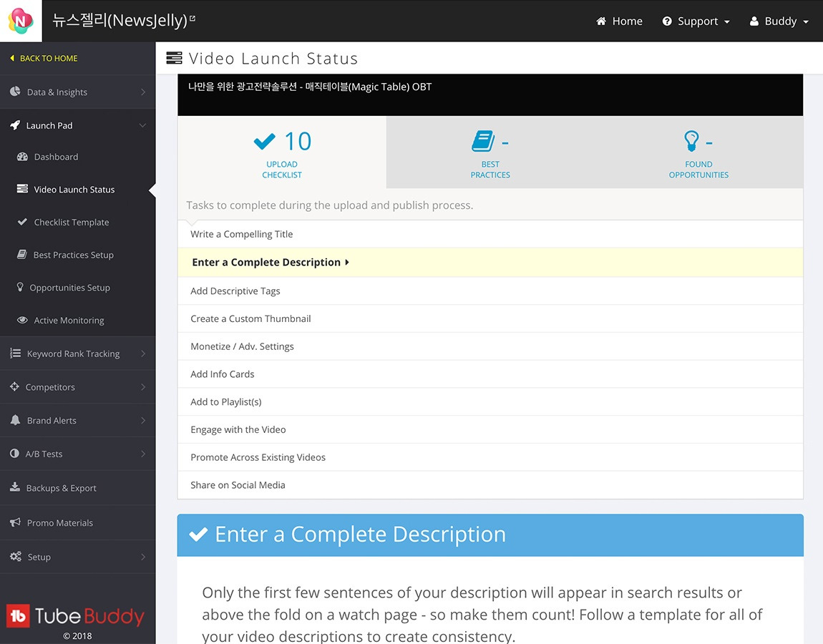
Task: Click the Promo Materials megaphone icon
Action: pos(15,522)
